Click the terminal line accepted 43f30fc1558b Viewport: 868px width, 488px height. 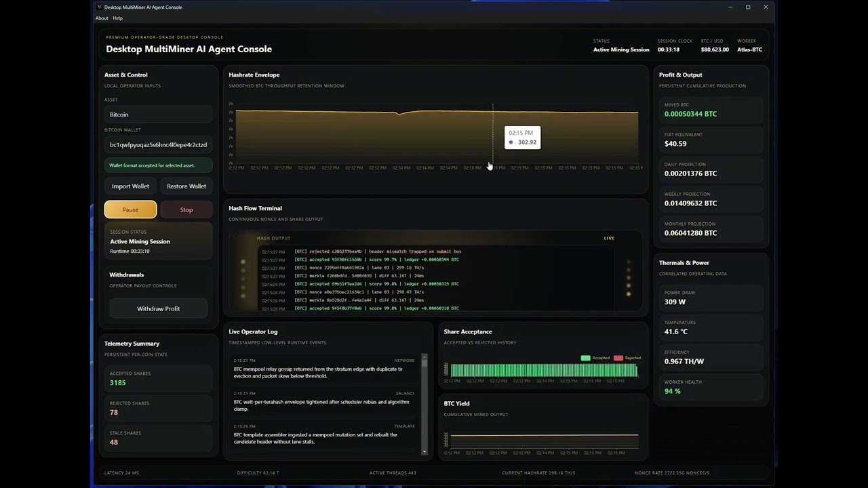pyautogui.click(x=376, y=260)
